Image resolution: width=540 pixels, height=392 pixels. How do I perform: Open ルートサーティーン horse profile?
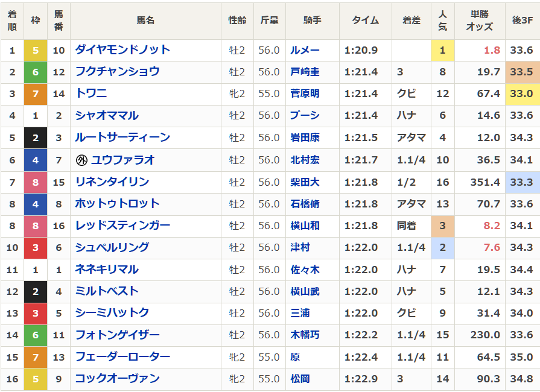[122, 138]
